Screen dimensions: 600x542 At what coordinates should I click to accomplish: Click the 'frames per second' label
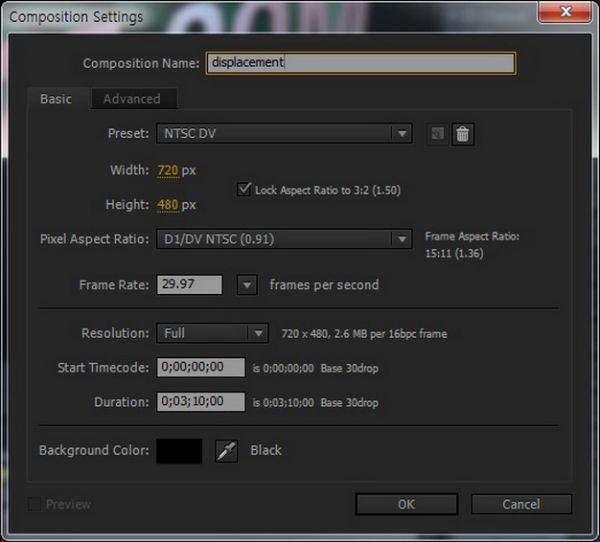(324, 285)
